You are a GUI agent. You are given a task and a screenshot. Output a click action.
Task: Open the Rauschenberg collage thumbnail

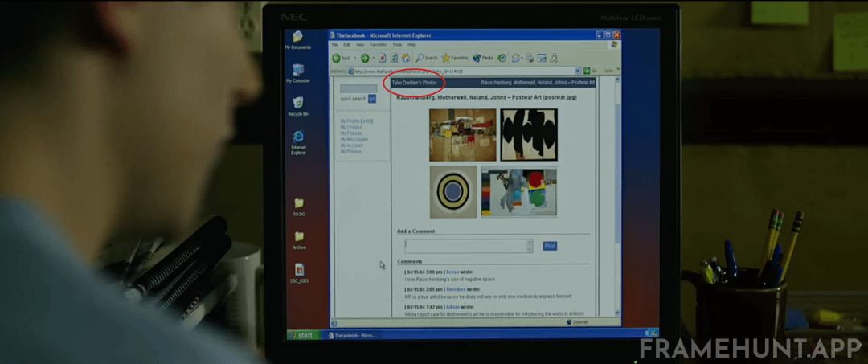pyautogui.click(x=463, y=135)
